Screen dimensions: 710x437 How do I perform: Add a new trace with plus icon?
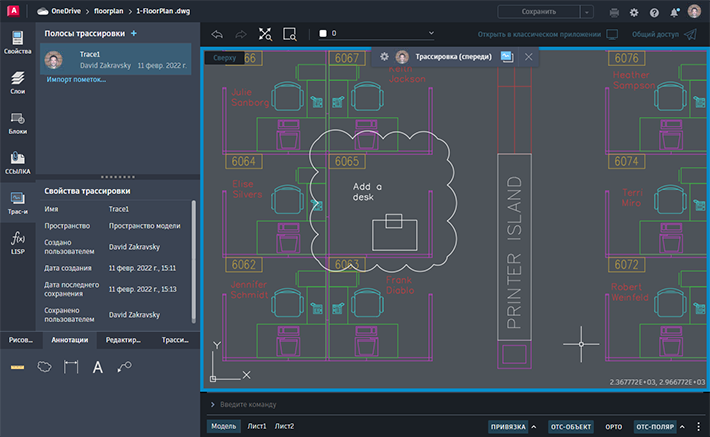click(134, 33)
